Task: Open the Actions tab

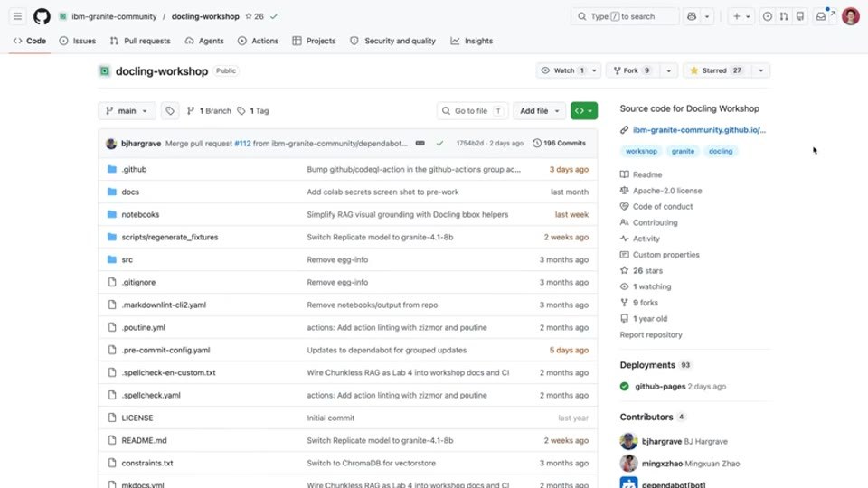Action: (x=258, y=41)
